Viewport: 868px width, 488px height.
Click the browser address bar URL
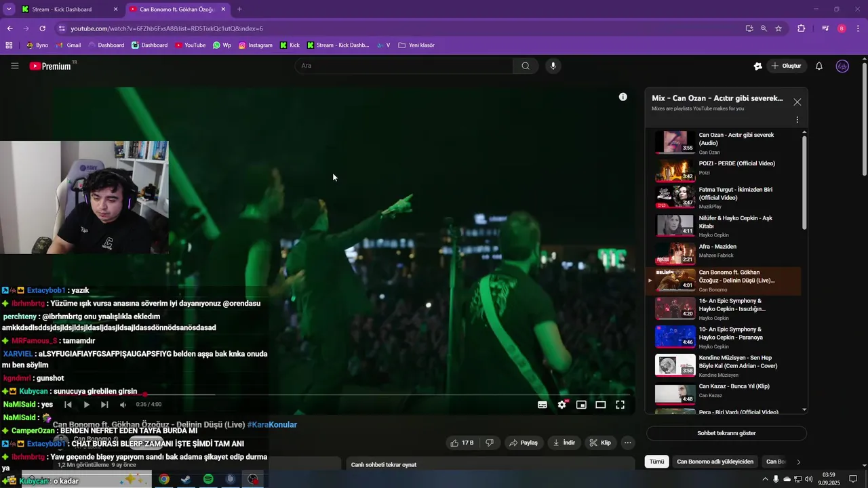coord(167,28)
